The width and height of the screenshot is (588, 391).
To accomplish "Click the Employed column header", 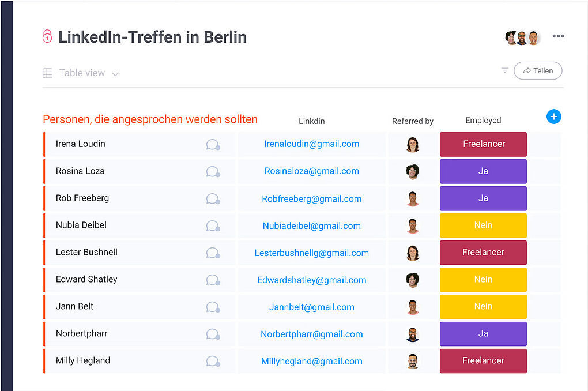I will tap(483, 121).
